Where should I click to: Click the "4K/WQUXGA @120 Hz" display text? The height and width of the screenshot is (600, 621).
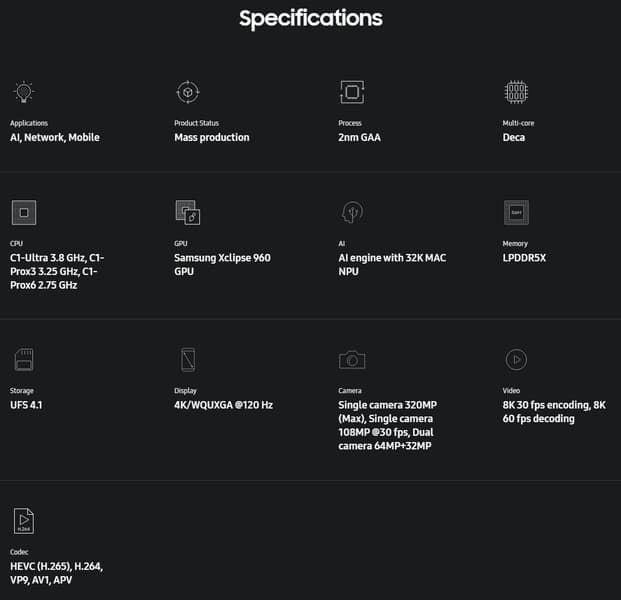pos(223,405)
